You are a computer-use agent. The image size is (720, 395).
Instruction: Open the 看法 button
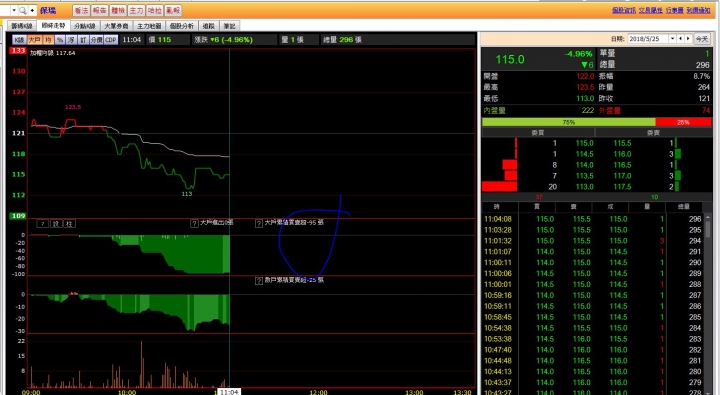81,10
